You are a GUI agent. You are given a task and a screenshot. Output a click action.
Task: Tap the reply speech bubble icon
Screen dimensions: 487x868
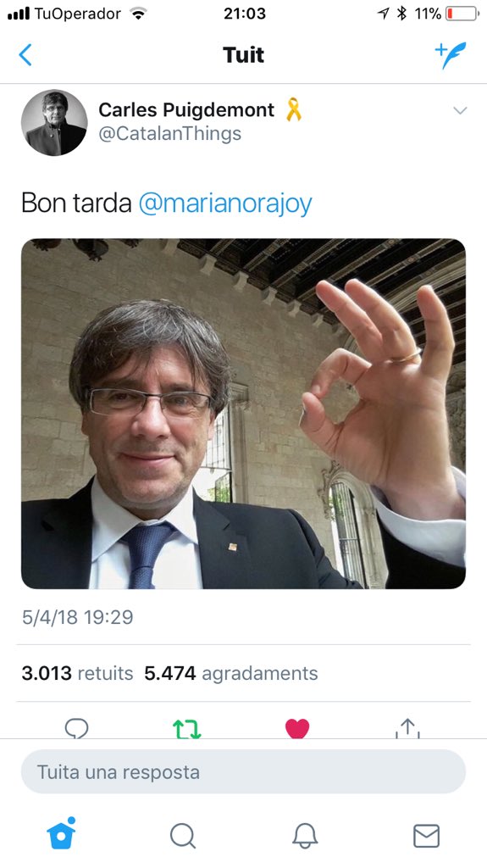click(x=76, y=728)
